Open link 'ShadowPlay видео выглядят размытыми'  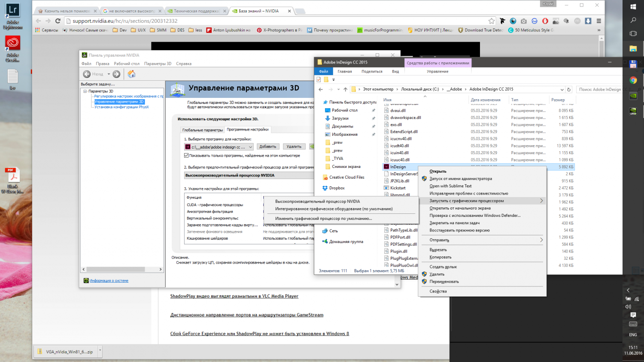click(234, 296)
